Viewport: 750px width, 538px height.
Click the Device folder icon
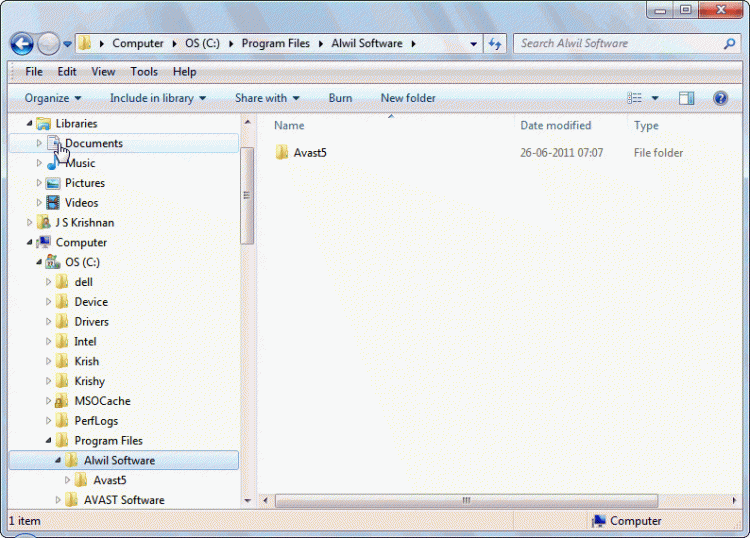pos(62,302)
